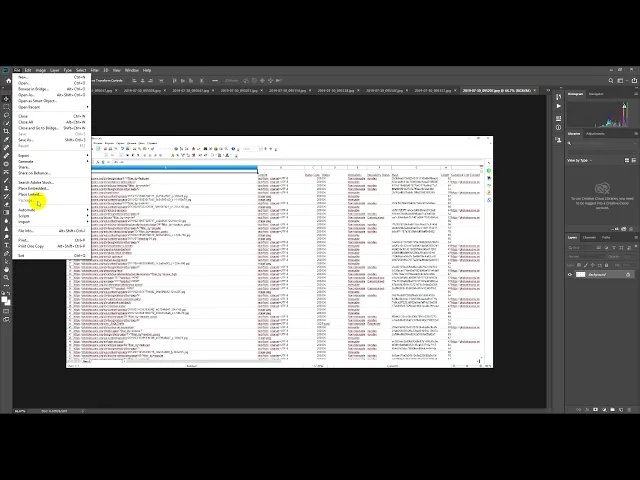Open the layer blend mode Normal dropdown

coord(585,256)
